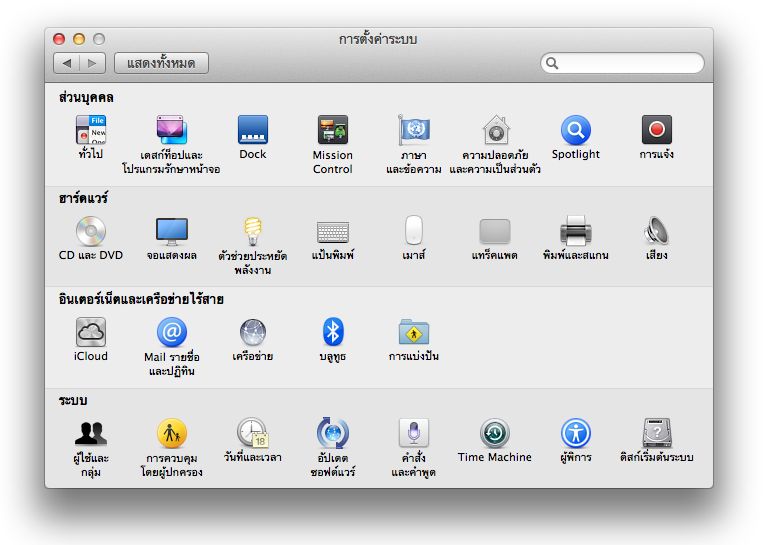Open Print & Scan (พิมพ์และสแกน) printer icon

click(576, 231)
